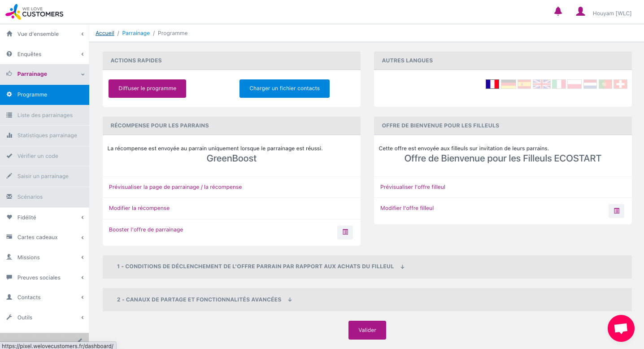This screenshot has width=644, height=349.
Task: Click the notification bell icon
Action: tap(558, 12)
